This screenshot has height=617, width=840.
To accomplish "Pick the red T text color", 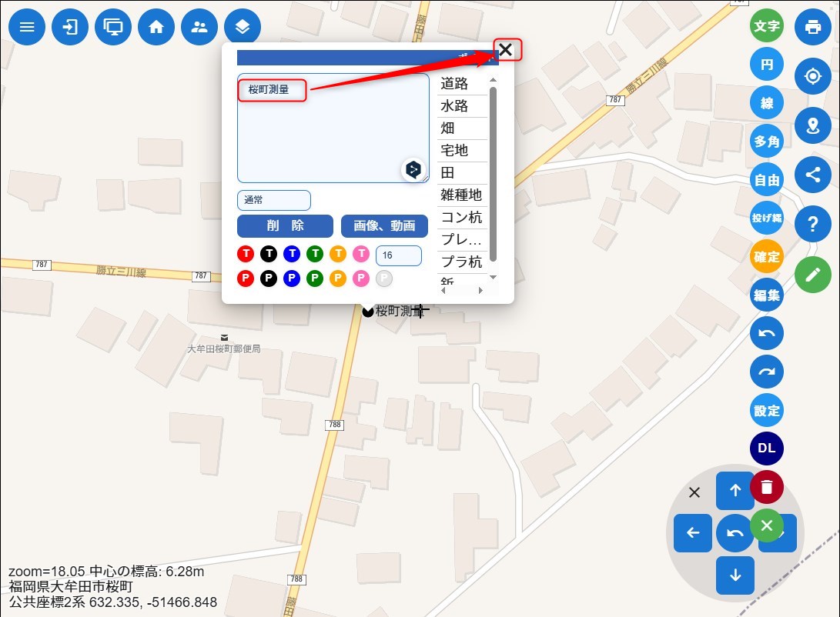I will (246, 254).
